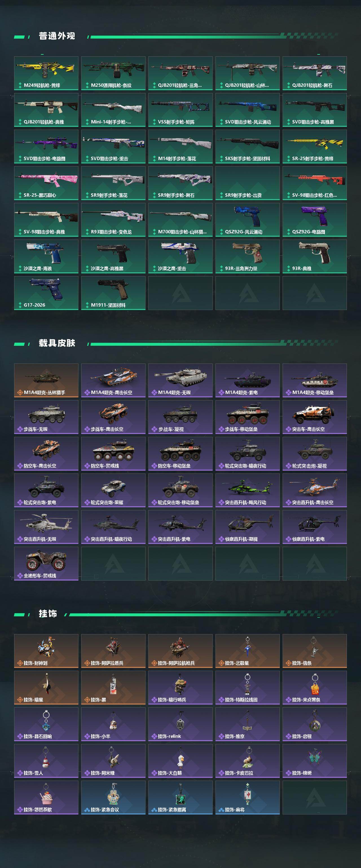Screen dimensions: 361x868
Task: Click the 沙漠之鹰-海浪 pistol skin
Action: (x=46, y=256)
